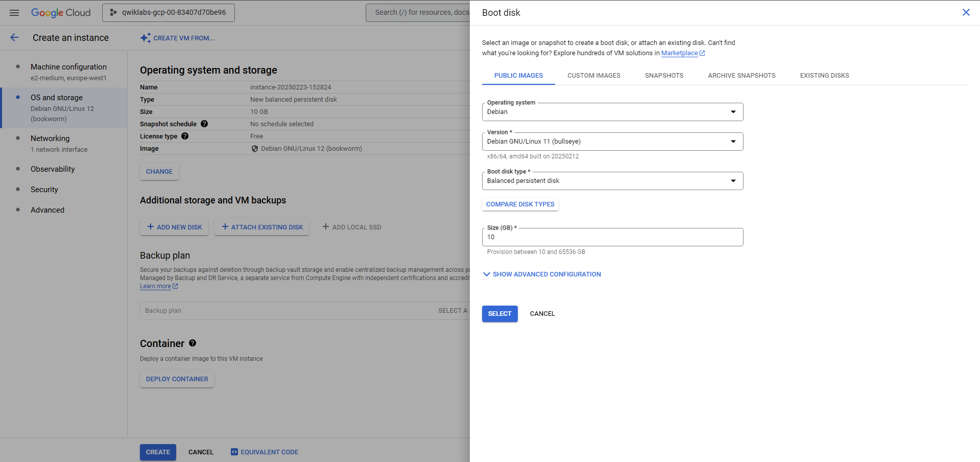The width and height of the screenshot is (980, 462).
Task: Open the hamburger navigation menu
Action: tap(14, 13)
